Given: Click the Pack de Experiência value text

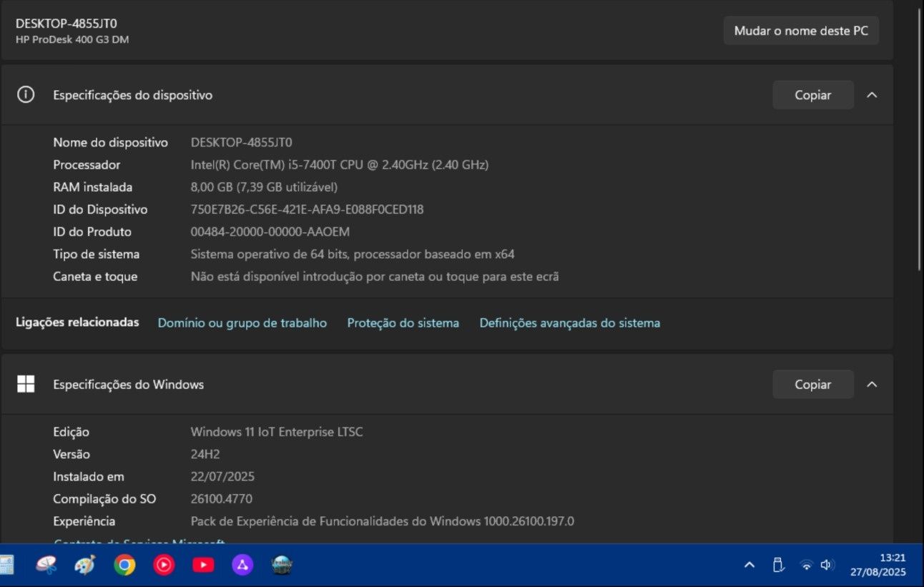Looking at the screenshot, I should [x=383, y=521].
